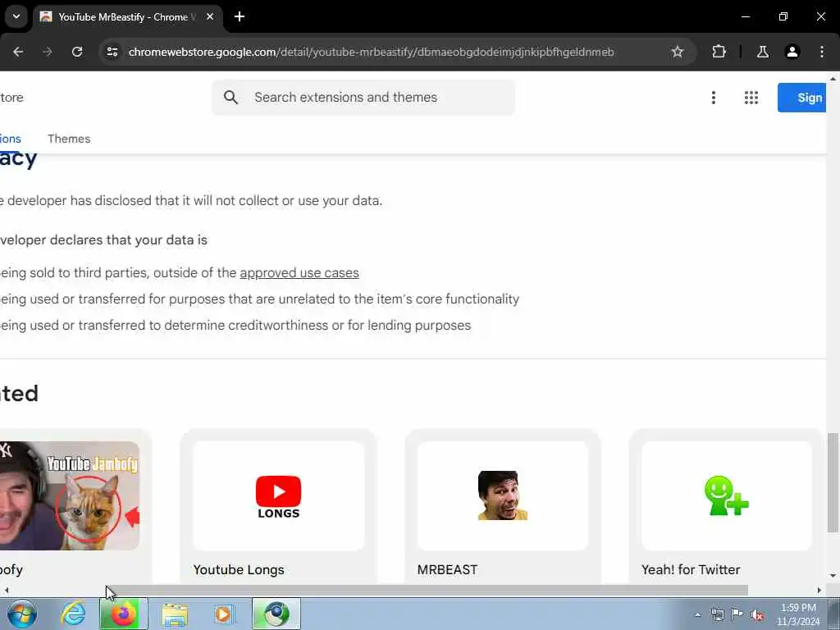Open the Windows Start menu

click(22, 614)
